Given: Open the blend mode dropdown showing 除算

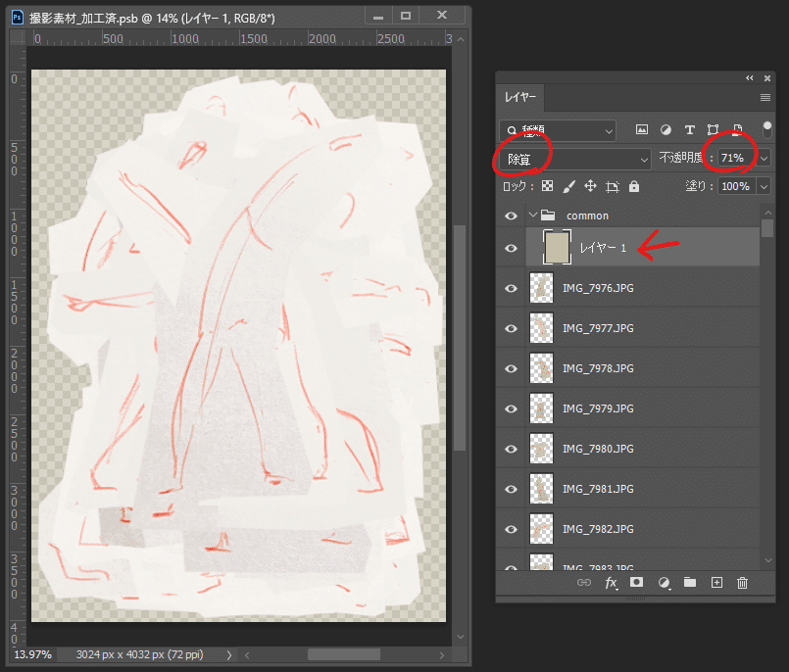Looking at the screenshot, I should (x=575, y=159).
